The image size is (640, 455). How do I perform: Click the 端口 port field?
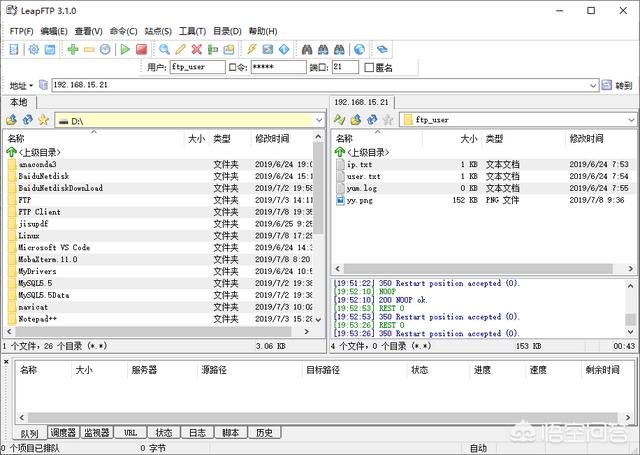tap(345, 67)
